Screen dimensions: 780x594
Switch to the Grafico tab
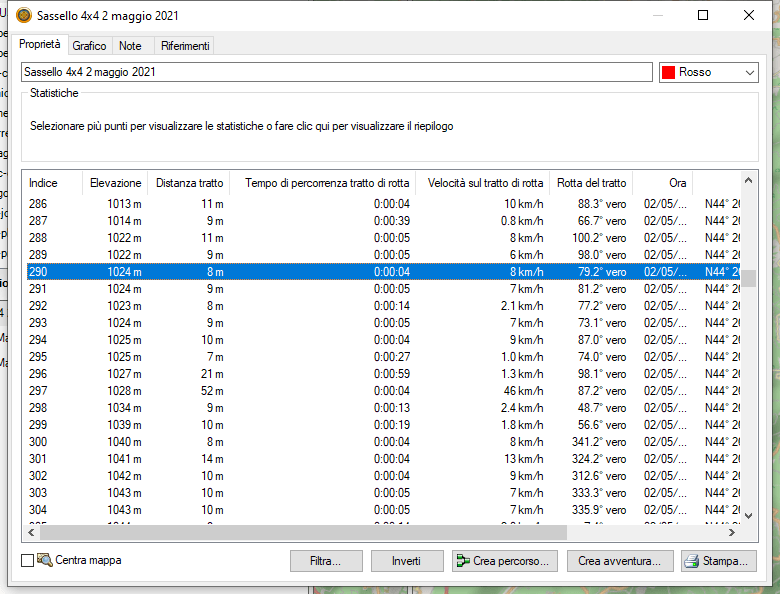click(x=89, y=46)
